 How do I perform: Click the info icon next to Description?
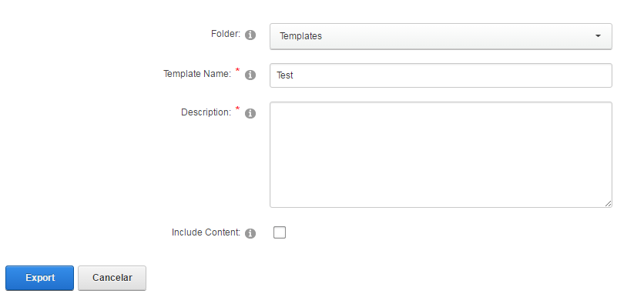tap(250, 113)
